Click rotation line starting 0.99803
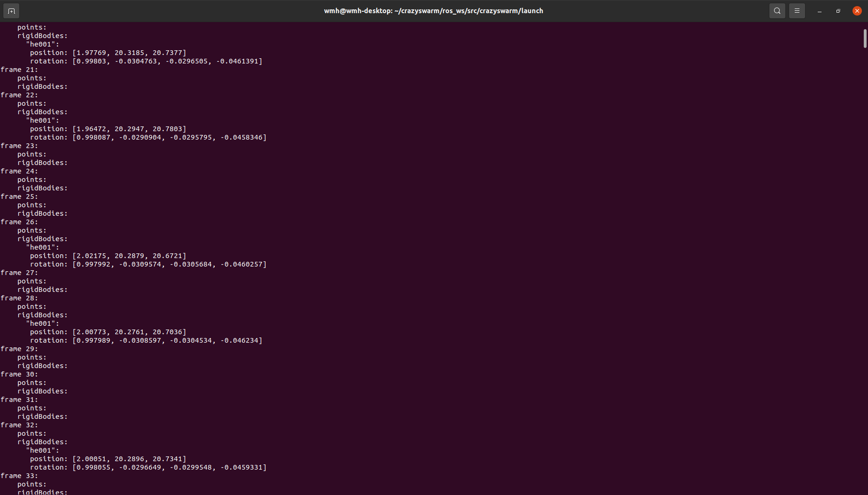 (146, 61)
